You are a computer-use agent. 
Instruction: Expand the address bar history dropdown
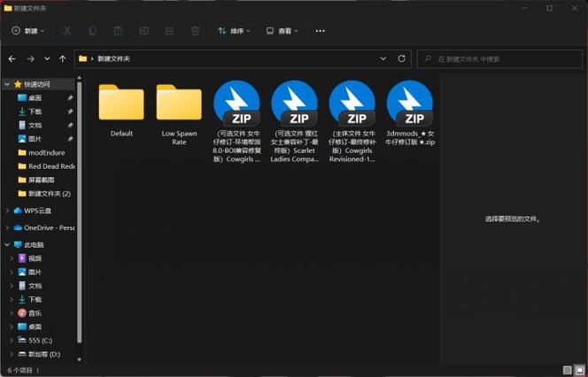click(x=383, y=58)
